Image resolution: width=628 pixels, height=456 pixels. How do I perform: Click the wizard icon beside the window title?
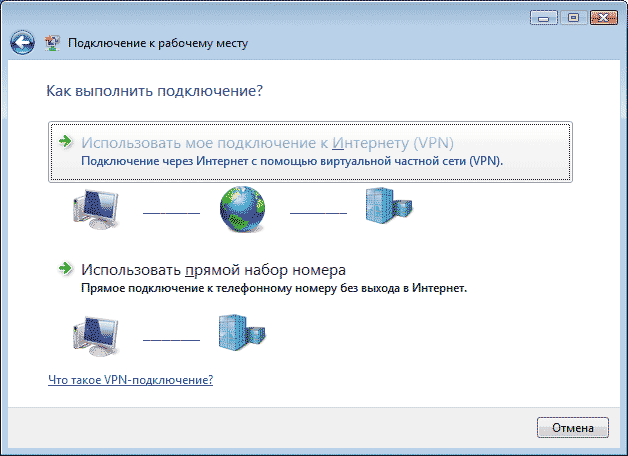[52, 44]
